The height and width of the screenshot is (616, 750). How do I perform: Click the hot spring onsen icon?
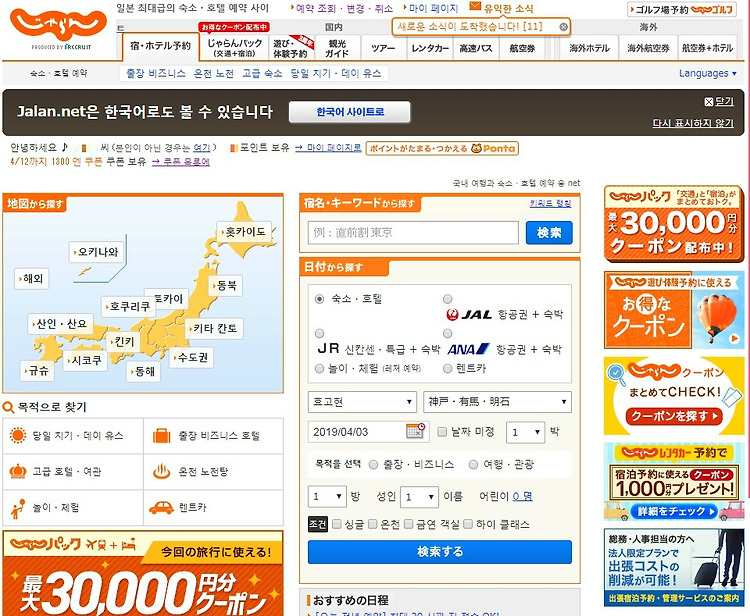click(x=161, y=471)
